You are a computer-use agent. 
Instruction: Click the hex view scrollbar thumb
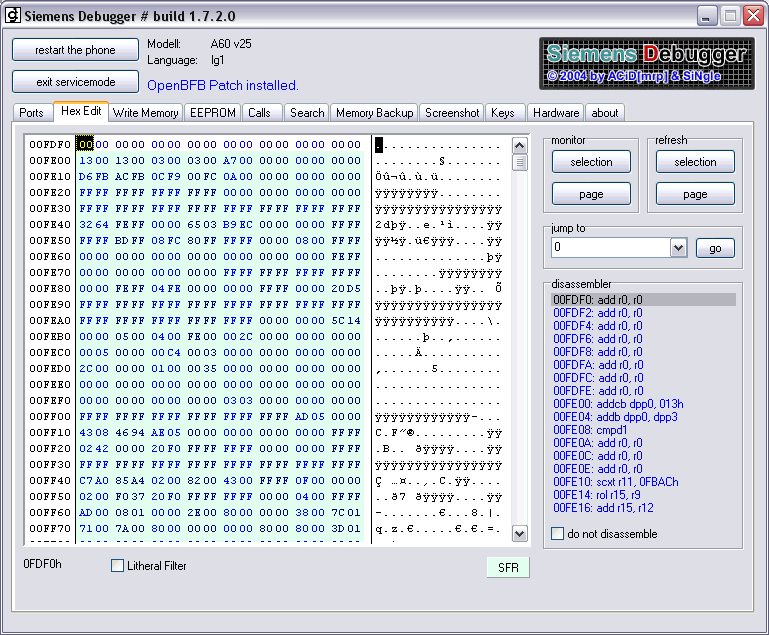pyautogui.click(x=519, y=162)
